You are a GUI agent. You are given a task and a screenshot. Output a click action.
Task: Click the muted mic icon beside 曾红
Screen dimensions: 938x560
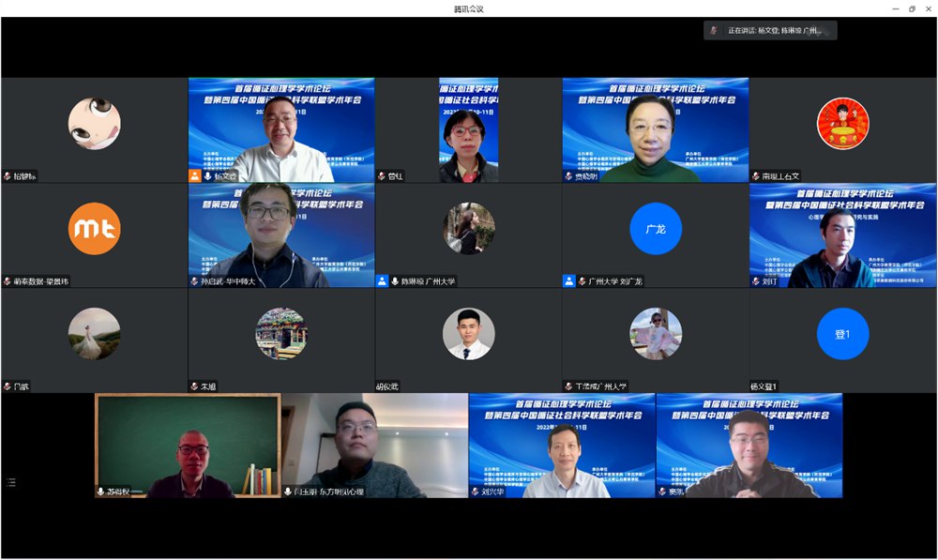pyautogui.click(x=382, y=175)
